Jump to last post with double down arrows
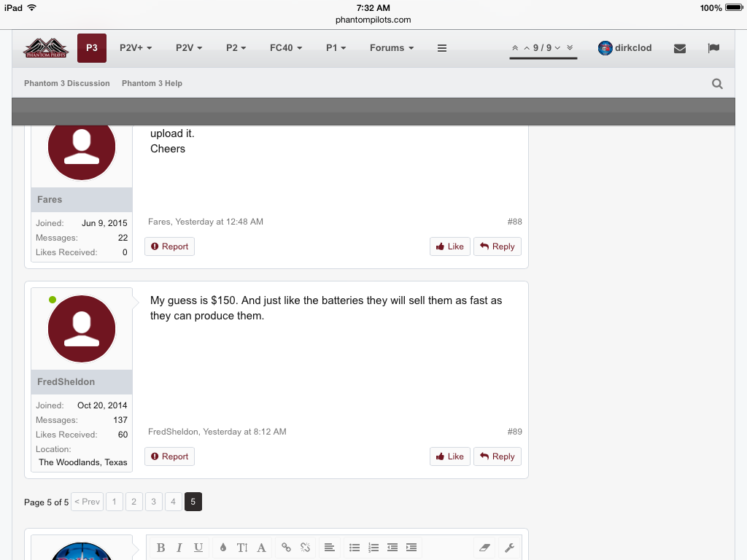 [x=570, y=47]
